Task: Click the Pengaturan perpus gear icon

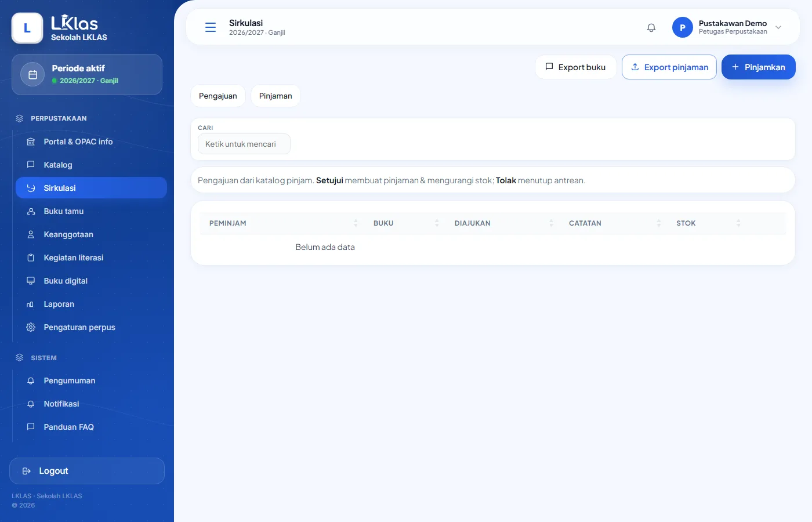Action: [x=31, y=327]
